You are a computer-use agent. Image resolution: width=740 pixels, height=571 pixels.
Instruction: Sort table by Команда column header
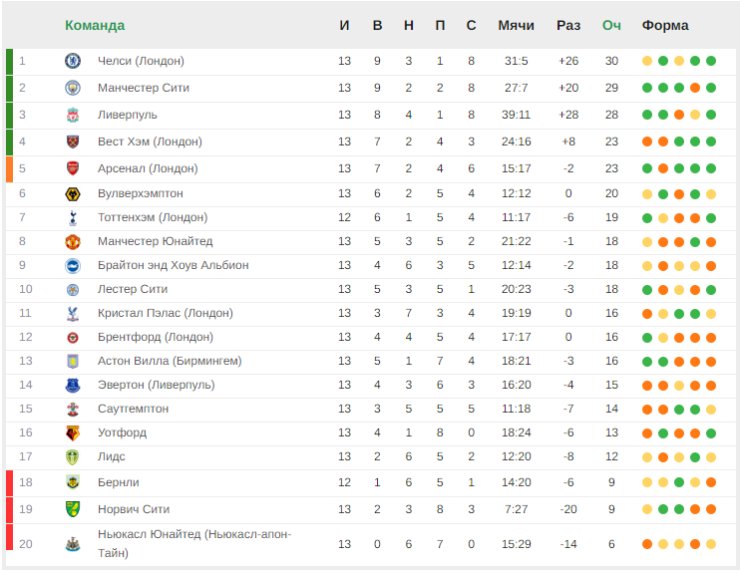pyautogui.click(x=95, y=25)
